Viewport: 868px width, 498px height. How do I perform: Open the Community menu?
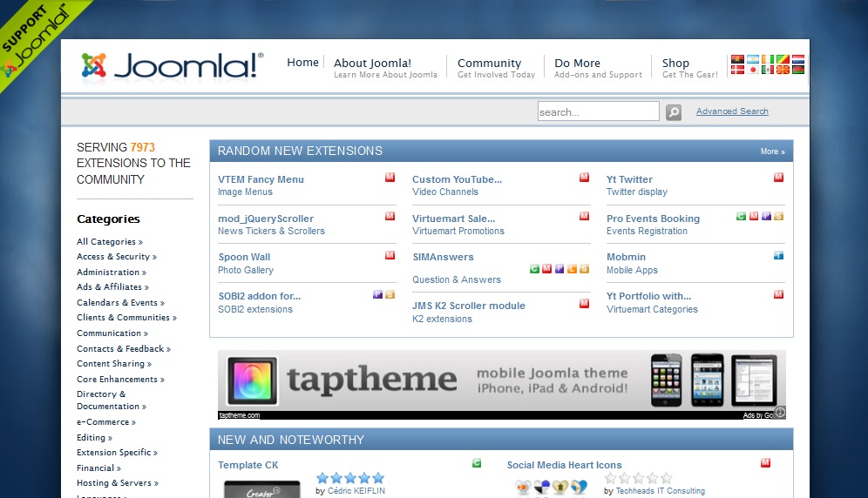496,68
